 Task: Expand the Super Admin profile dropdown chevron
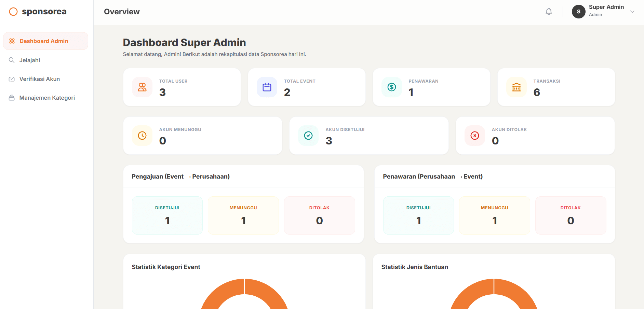coord(632,12)
